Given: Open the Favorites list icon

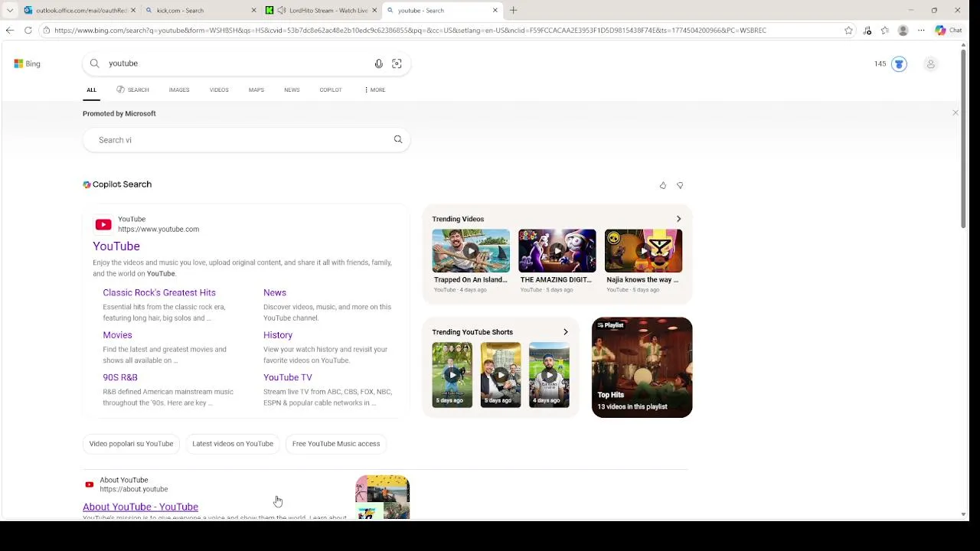Looking at the screenshot, I should tap(884, 31).
